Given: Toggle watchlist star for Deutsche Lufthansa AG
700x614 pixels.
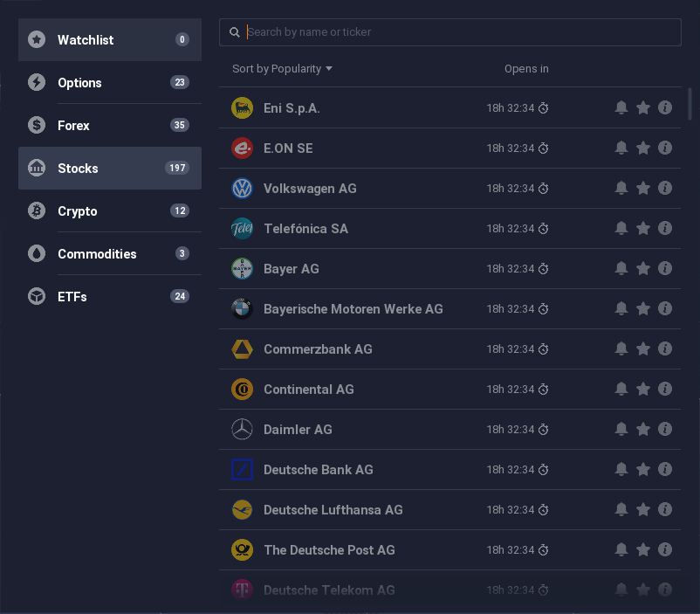Looking at the screenshot, I should [643, 509].
